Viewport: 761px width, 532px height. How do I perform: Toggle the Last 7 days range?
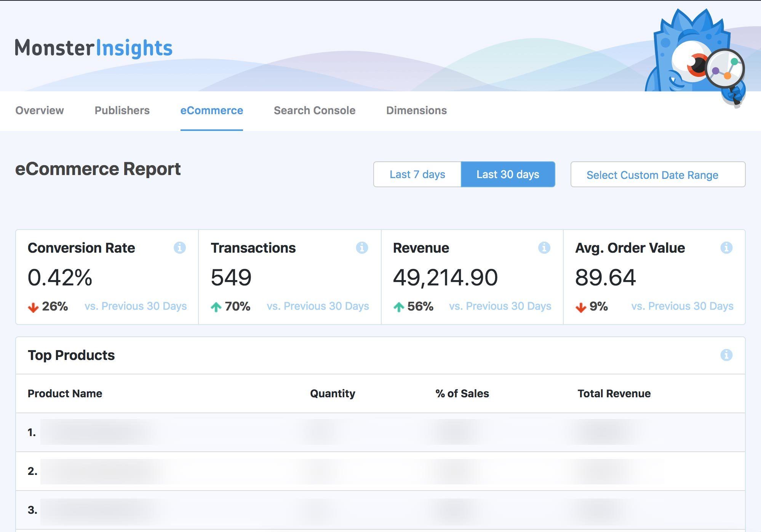[417, 174]
